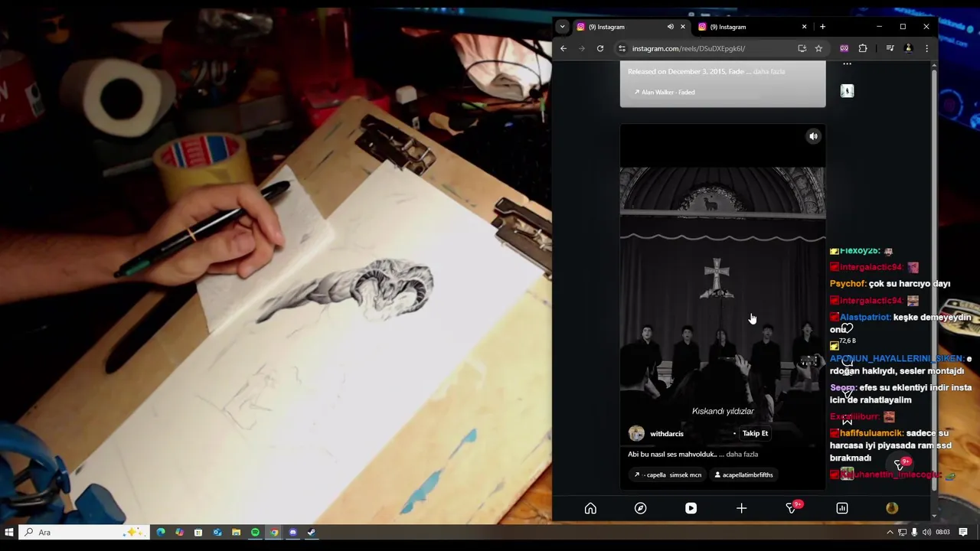Image resolution: width=980 pixels, height=551 pixels.
Task: Click the Alan Walker audio cover thumbnail
Action: pyautogui.click(x=847, y=91)
